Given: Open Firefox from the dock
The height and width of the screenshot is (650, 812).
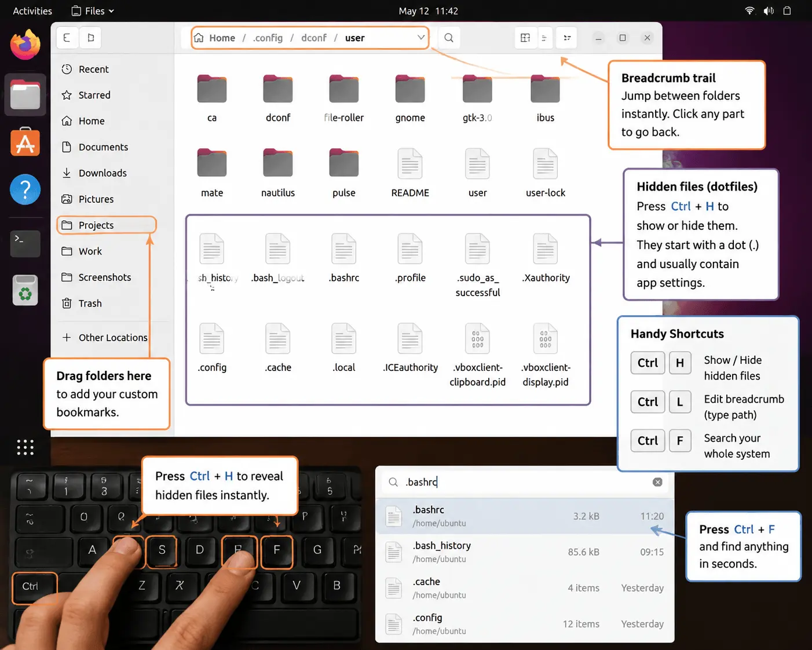Looking at the screenshot, I should coord(25,45).
